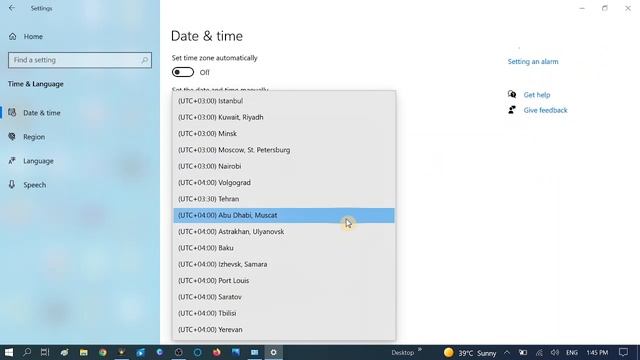This screenshot has width=640, height=360.
Task: Click the Find a setting search box
Action: pos(80,60)
